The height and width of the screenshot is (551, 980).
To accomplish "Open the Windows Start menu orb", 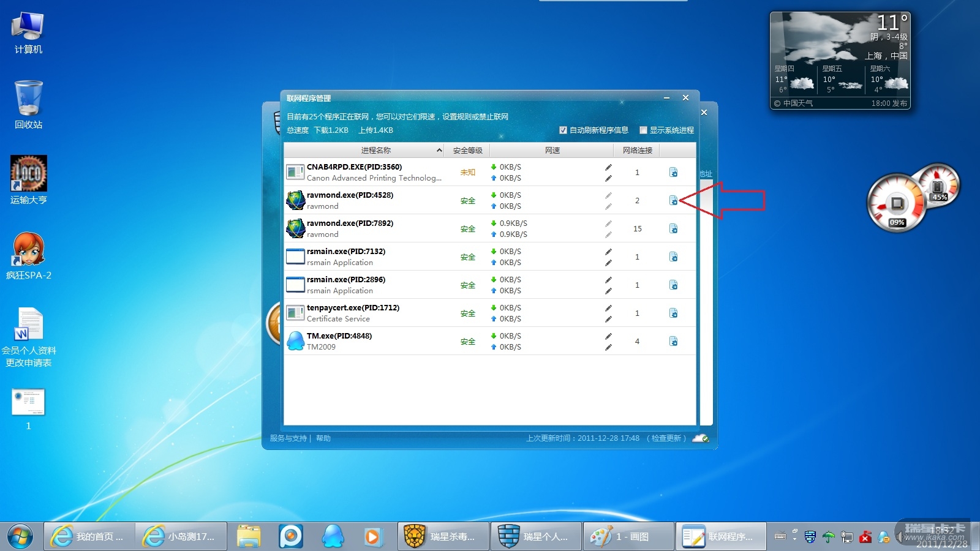I will [x=20, y=536].
